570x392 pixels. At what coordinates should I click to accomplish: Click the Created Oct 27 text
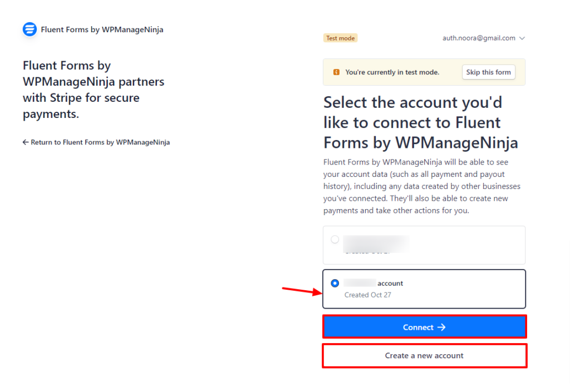(368, 295)
